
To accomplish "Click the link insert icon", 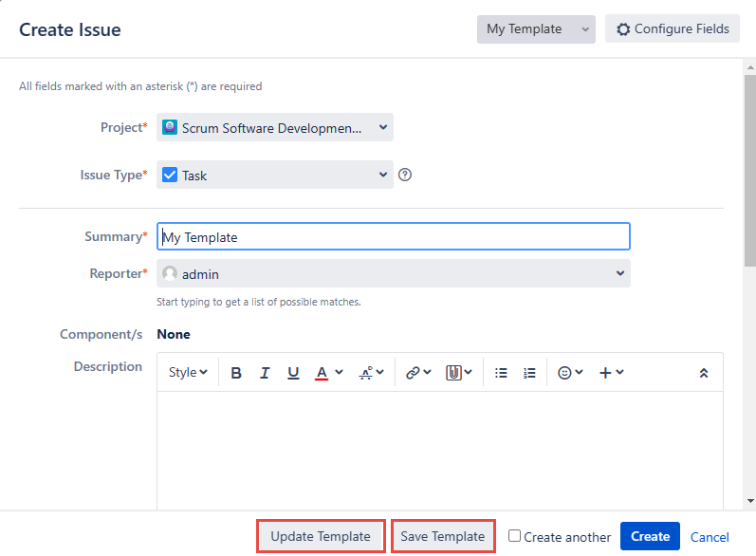I will (x=417, y=373).
